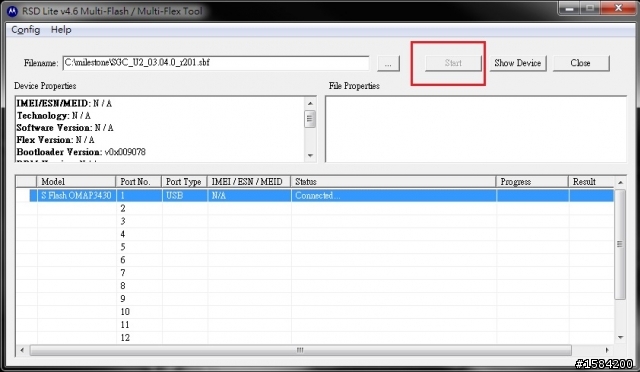Click Device Properties scroll down arrow
Image resolution: width=640 pixels, height=372 pixels.
tap(310, 156)
